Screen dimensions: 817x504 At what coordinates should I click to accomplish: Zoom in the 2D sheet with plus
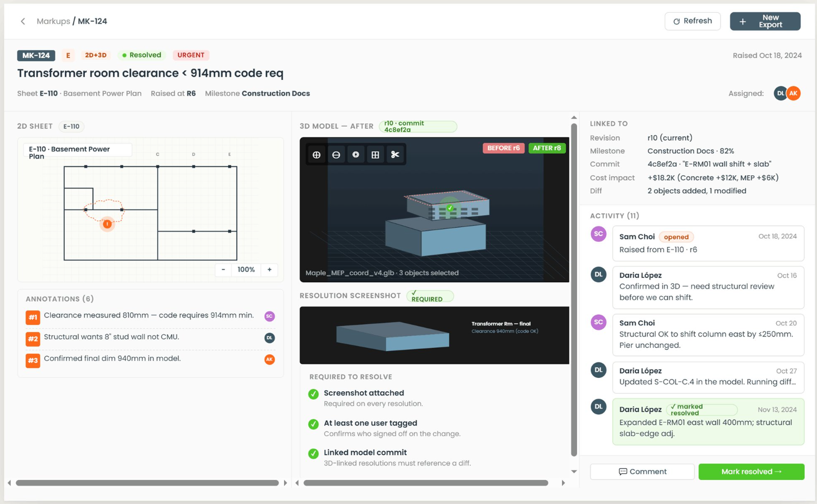(270, 270)
